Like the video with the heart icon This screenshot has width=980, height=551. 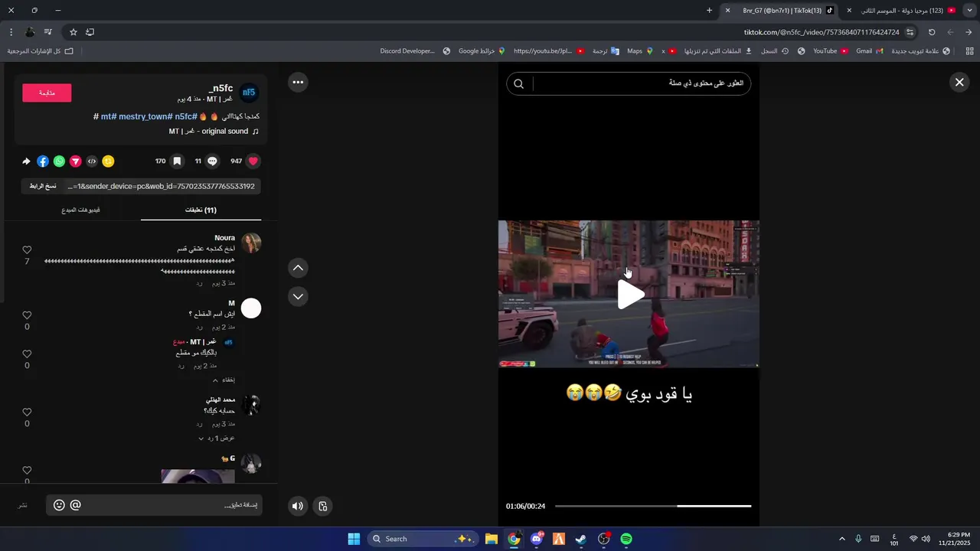click(x=253, y=161)
